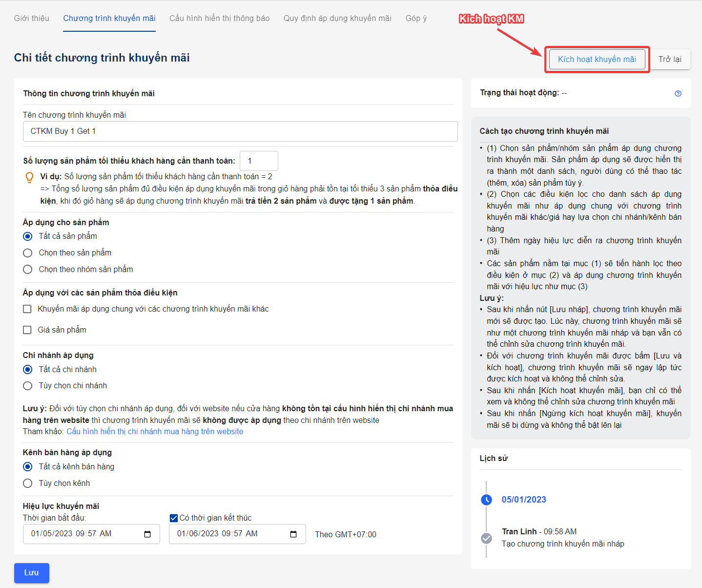Open Cấu hình hiển thị thông báo tab
This screenshot has width=702, height=588.
(x=219, y=19)
